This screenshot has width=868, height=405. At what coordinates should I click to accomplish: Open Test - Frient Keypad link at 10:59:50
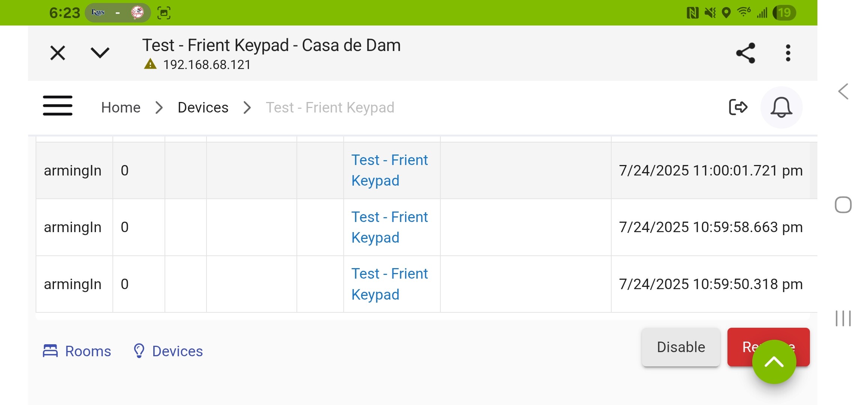[x=389, y=284]
